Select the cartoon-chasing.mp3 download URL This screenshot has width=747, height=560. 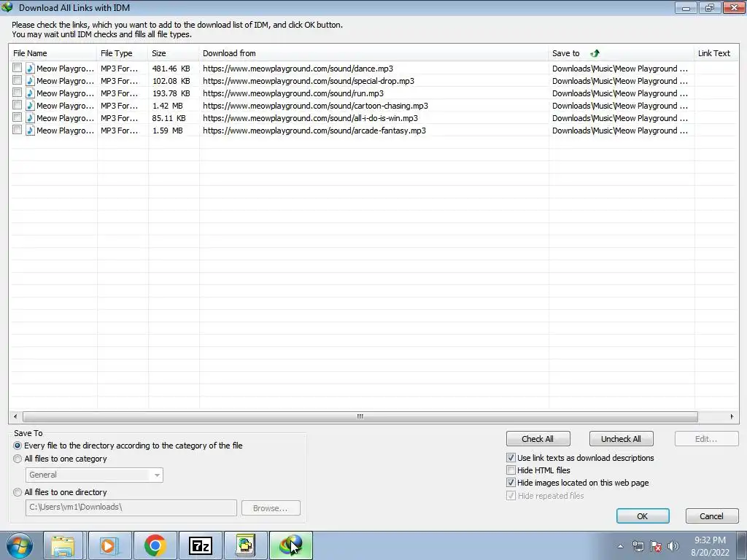click(315, 106)
